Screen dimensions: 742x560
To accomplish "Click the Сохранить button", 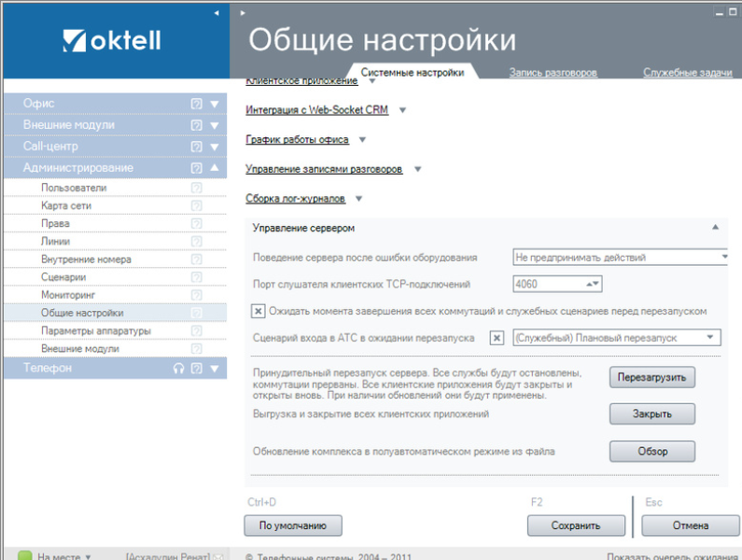I will click(x=575, y=525).
